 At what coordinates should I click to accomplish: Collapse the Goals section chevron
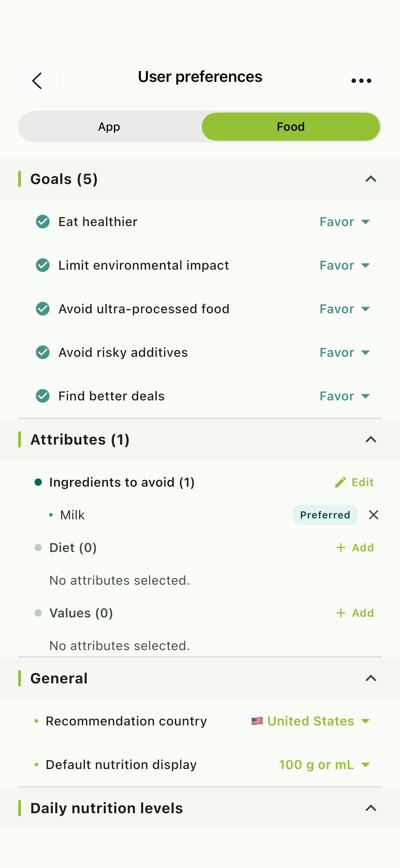tap(371, 179)
